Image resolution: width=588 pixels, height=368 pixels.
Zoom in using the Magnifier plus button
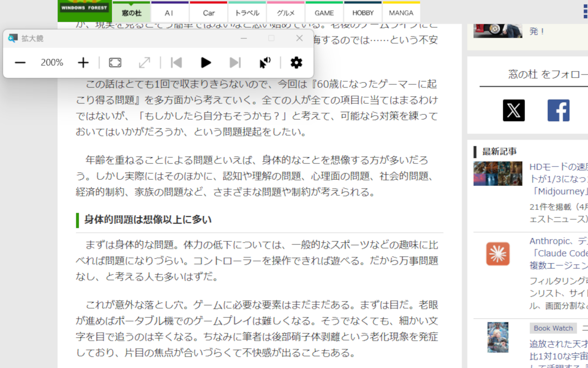(x=83, y=63)
